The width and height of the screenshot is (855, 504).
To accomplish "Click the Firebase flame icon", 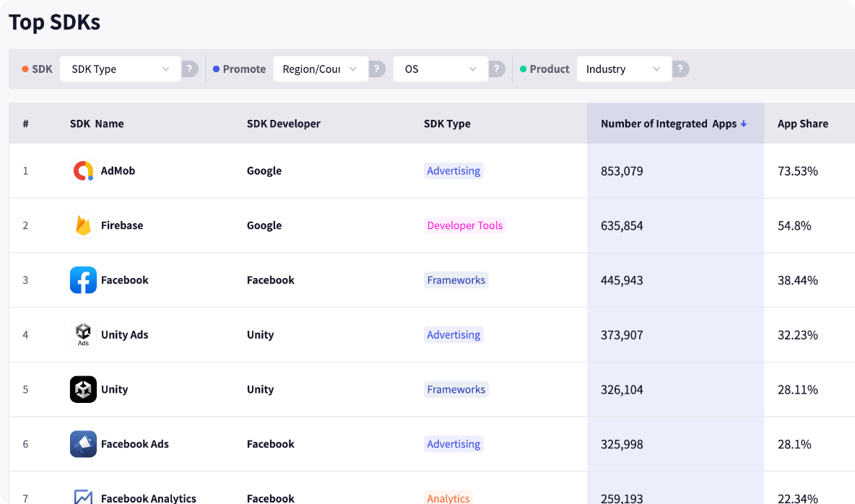I will (x=83, y=225).
